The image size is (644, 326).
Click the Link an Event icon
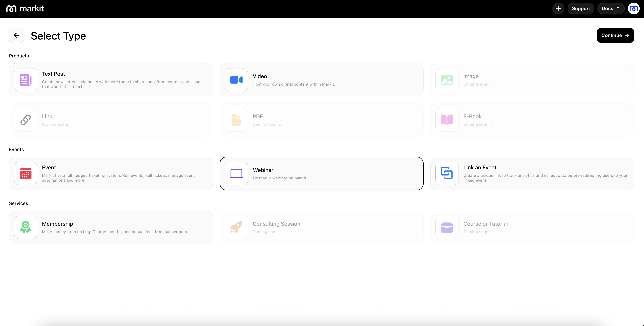[x=447, y=173]
